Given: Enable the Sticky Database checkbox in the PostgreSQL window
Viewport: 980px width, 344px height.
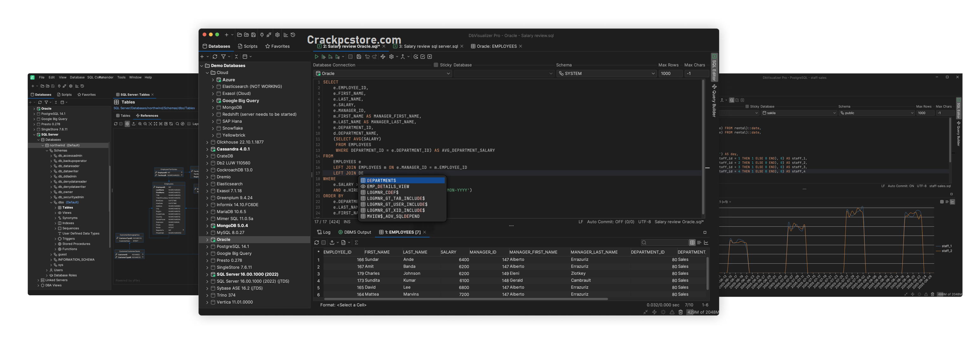Looking at the screenshot, I should click(x=747, y=107).
